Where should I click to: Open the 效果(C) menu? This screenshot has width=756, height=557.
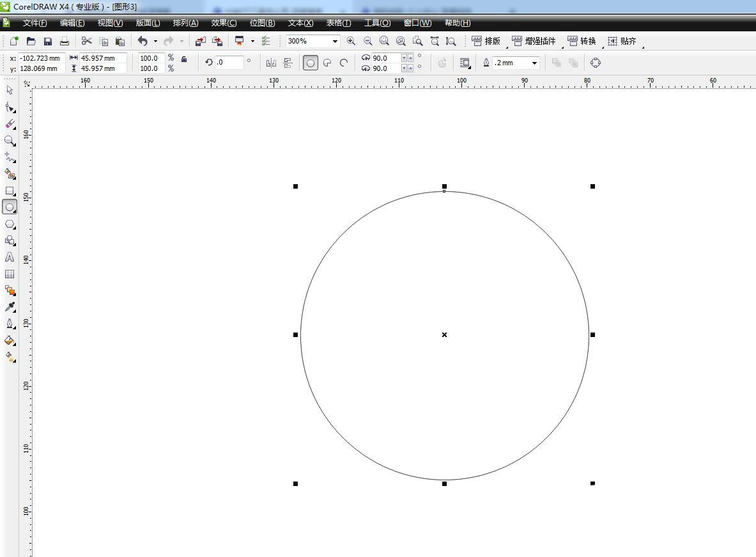(224, 23)
